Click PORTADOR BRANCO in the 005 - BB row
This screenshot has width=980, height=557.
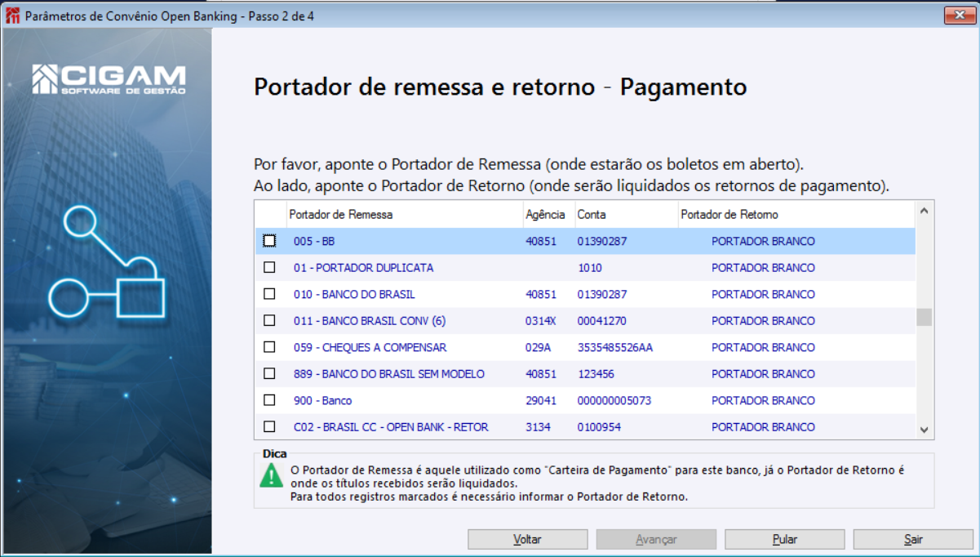pos(763,242)
